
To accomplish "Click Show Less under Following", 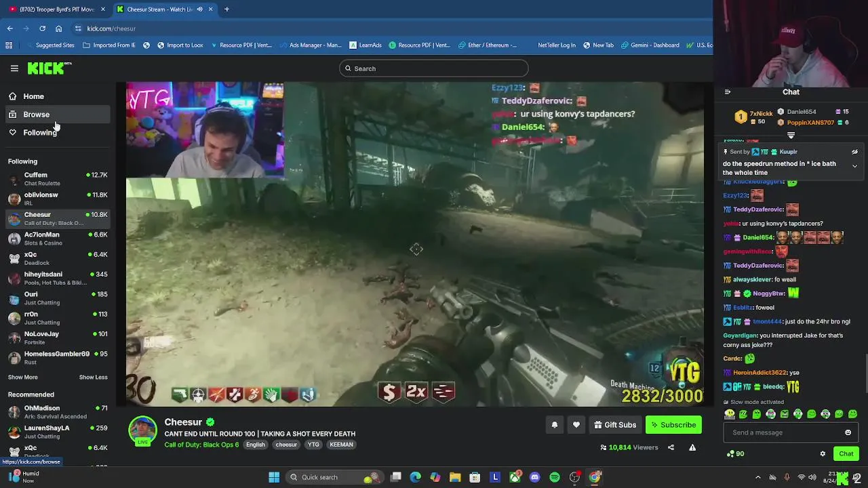I will (x=93, y=377).
